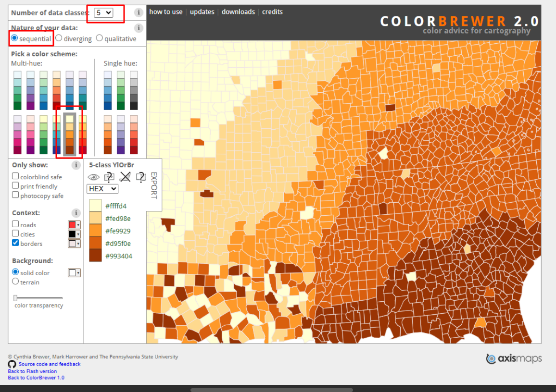Screen dimensions: 556x392
Task: Click the GitHub octocat icon
Action: click(x=12, y=364)
